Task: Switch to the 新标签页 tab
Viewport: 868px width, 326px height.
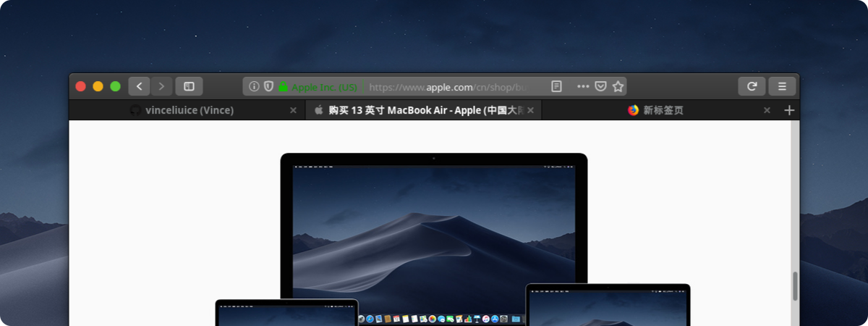Action: (x=660, y=110)
